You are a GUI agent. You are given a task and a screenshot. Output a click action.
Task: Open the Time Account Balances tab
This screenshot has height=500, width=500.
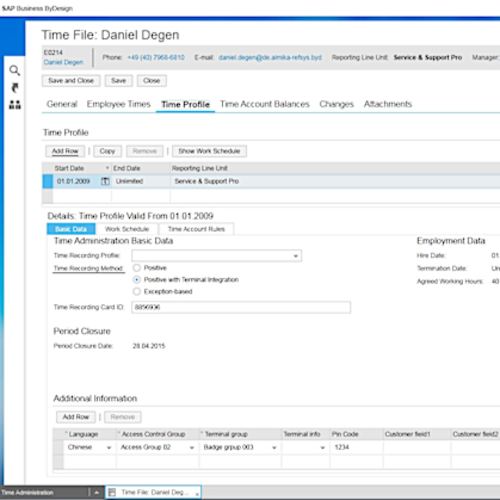265,104
